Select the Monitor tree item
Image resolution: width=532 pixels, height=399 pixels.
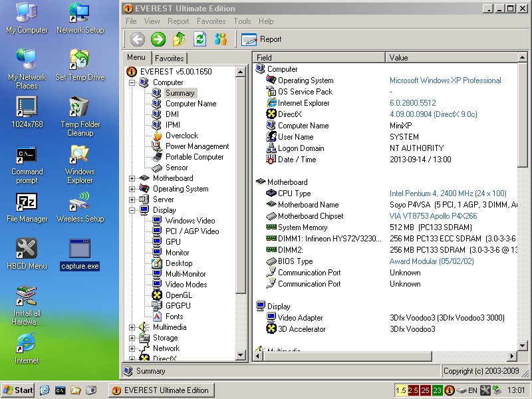point(177,253)
